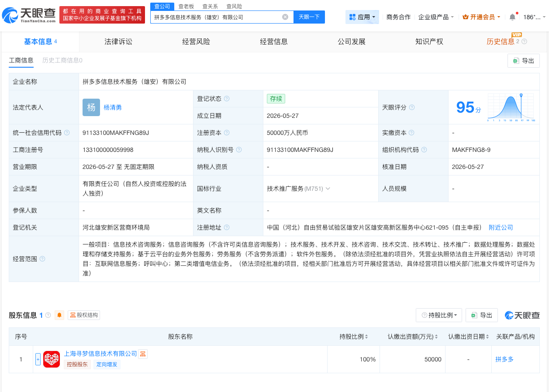Click the 应用 grid icon

tap(352, 17)
